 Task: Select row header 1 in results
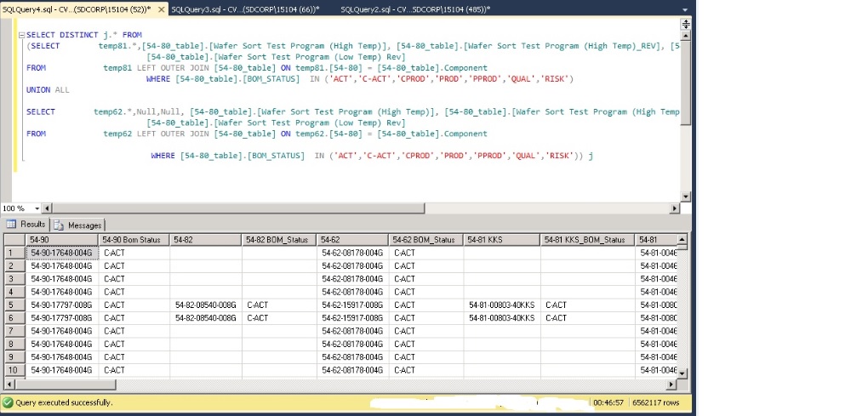15,253
